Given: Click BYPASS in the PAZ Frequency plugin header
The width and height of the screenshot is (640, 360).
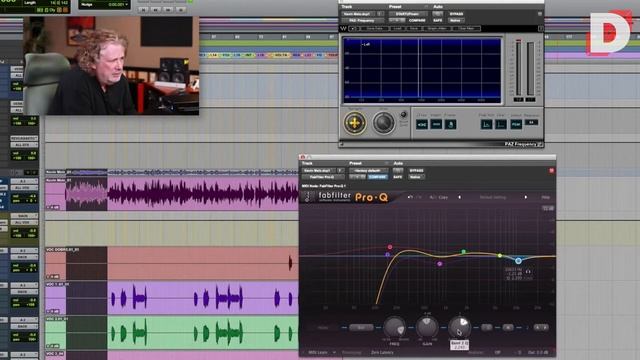Looking at the screenshot, I should click(x=456, y=13).
